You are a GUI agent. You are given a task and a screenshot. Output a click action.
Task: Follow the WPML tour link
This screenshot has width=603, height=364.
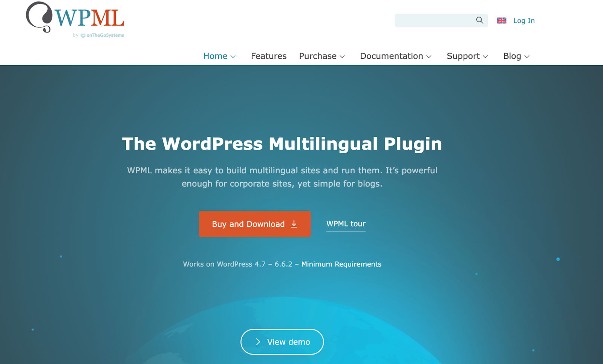tap(346, 224)
